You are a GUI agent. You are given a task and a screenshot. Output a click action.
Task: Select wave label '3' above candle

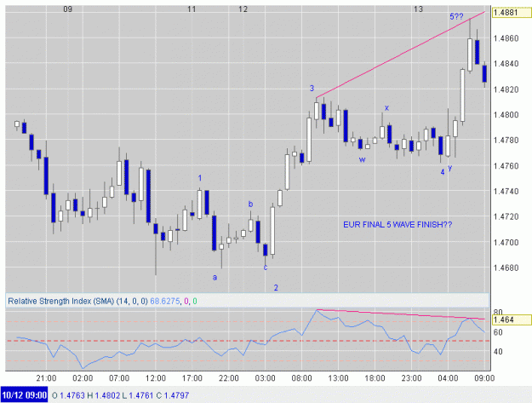pos(312,89)
